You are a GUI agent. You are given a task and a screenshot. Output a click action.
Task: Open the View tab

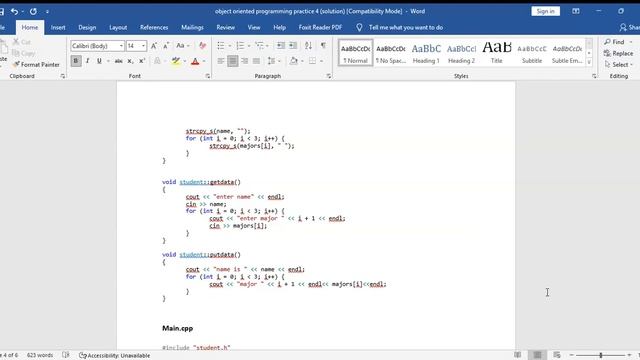[x=253, y=27]
